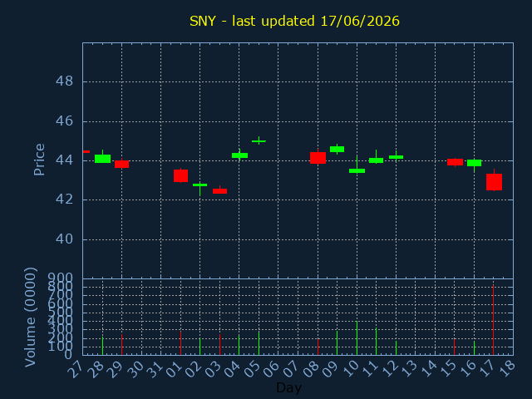This screenshot has height=399, width=532.
Task: Click the tall red volume bar for day 17
Action: tap(493, 320)
